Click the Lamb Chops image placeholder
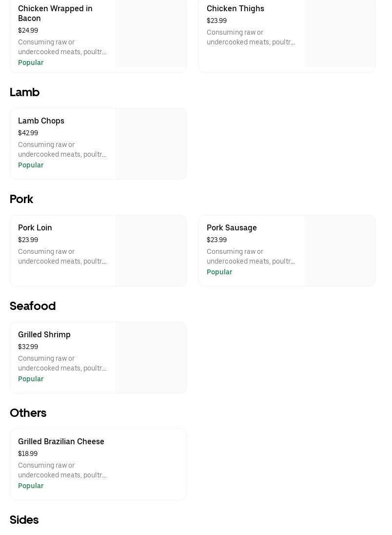Viewport: 392px width, 535px height. coord(151,144)
